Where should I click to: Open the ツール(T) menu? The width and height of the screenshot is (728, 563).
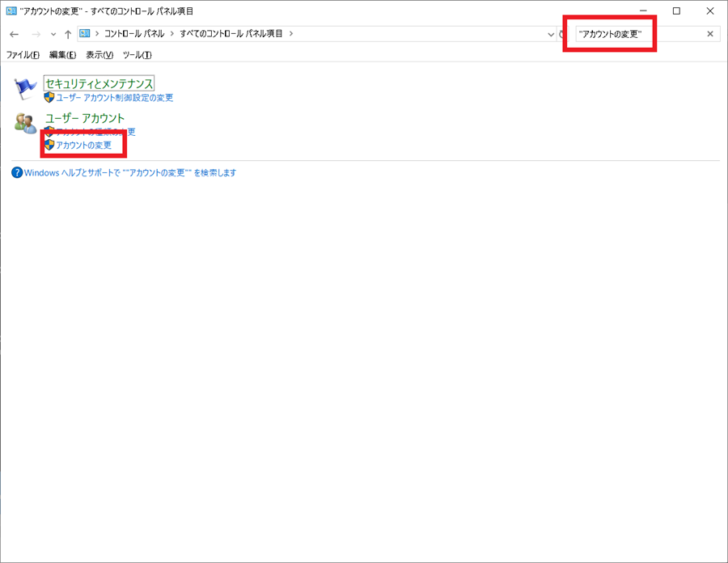point(137,55)
